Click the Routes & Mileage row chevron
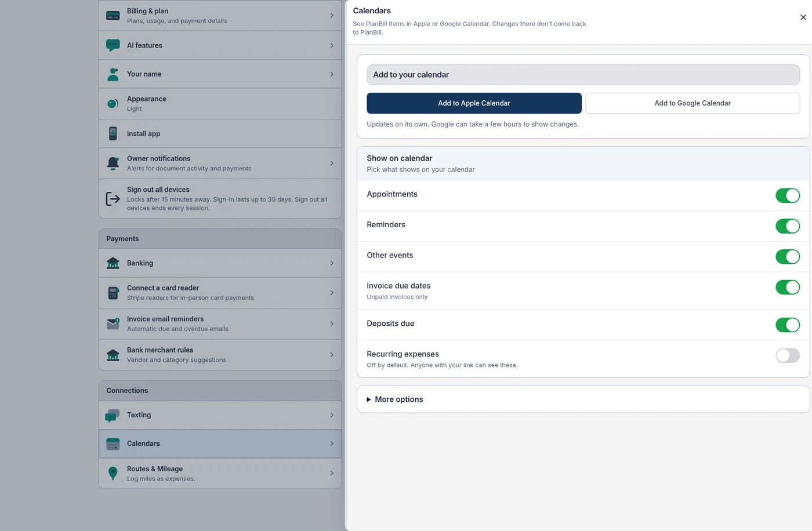 332,474
